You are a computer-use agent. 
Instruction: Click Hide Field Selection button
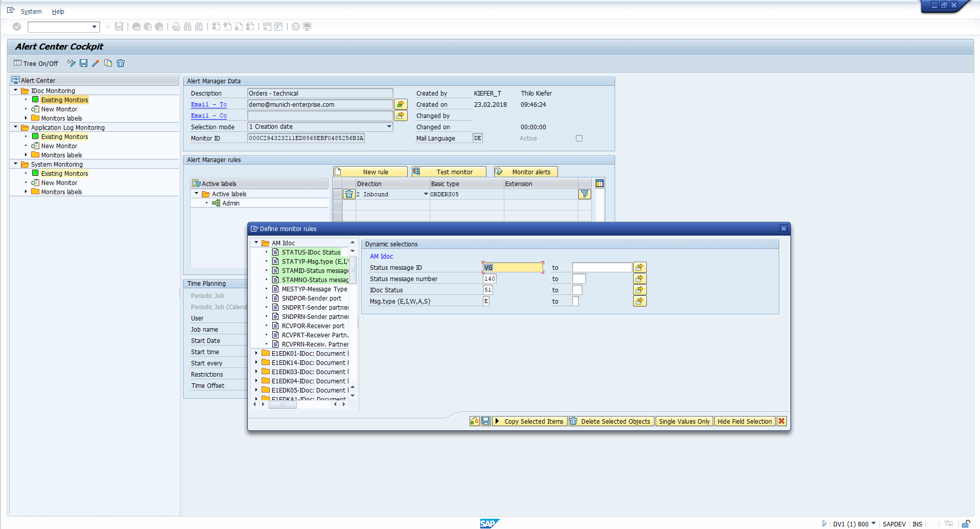(744, 421)
